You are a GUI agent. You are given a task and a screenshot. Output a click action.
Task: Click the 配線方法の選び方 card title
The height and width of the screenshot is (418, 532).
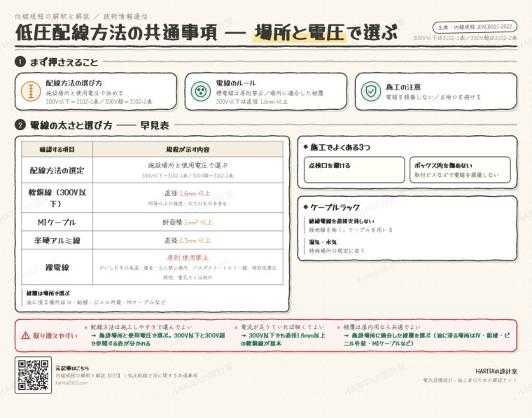(x=74, y=83)
